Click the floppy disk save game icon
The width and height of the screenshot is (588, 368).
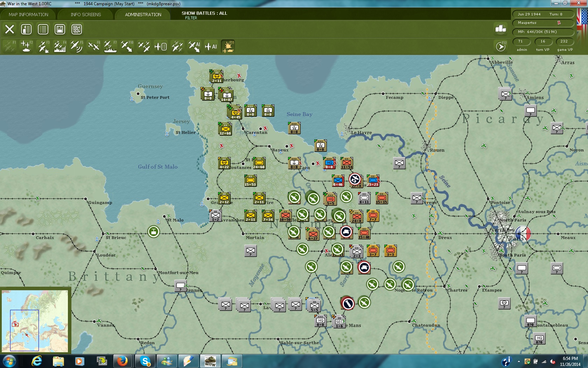(60, 29)
